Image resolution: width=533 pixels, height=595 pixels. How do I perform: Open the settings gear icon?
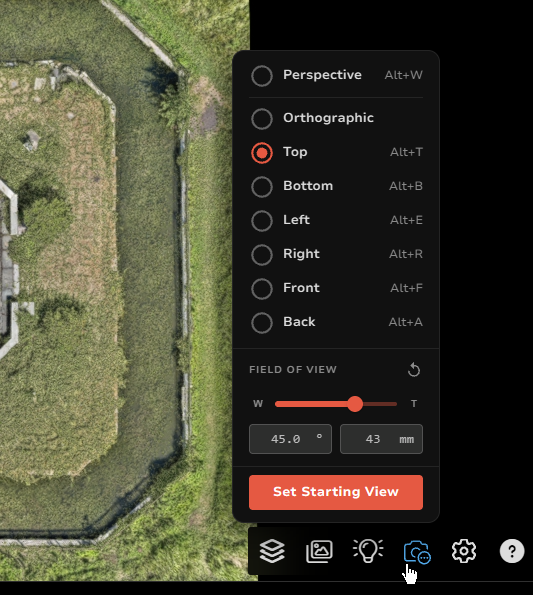point(464,551)
